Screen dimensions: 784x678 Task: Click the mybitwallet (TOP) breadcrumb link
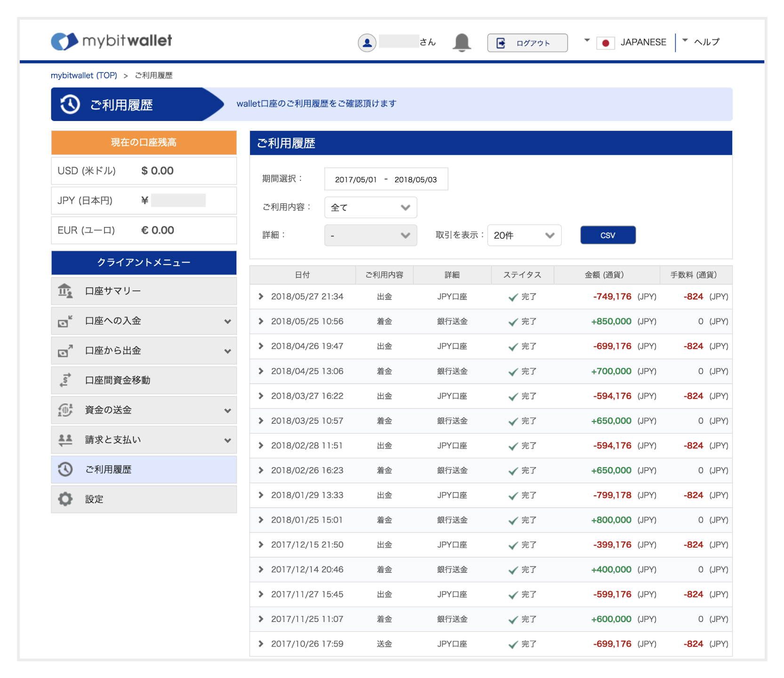coord(84,75)
